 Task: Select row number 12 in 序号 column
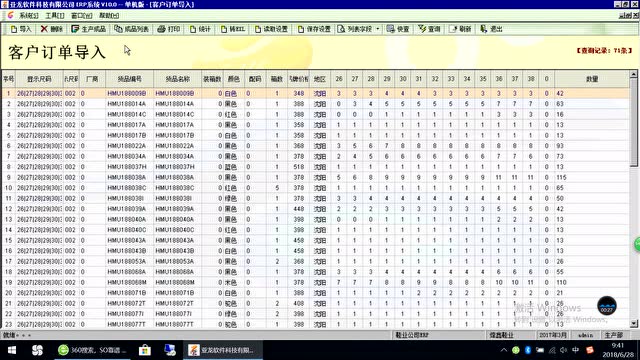[8, 209]
